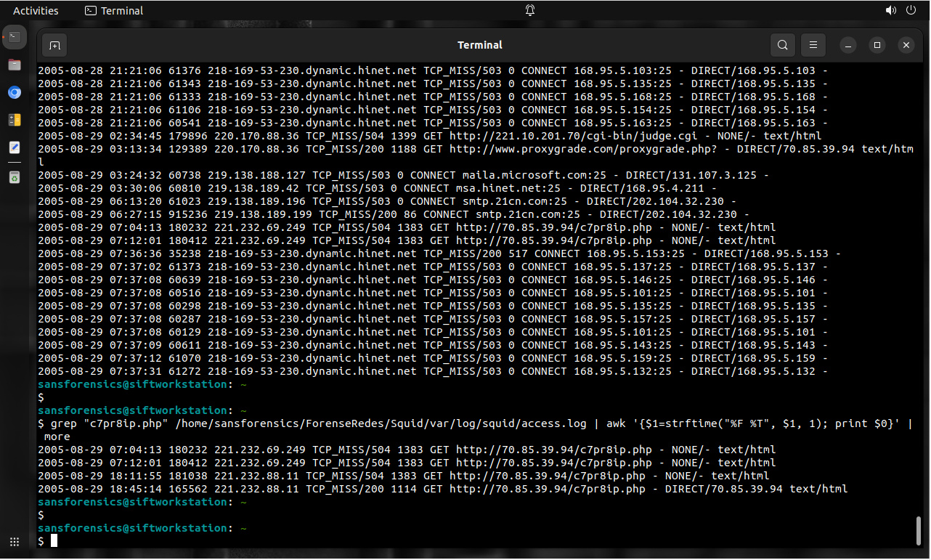Click the terminal vertical scrollbar handle
The width and height of the screenshot is (931, 560).
[x=918, y=530]
